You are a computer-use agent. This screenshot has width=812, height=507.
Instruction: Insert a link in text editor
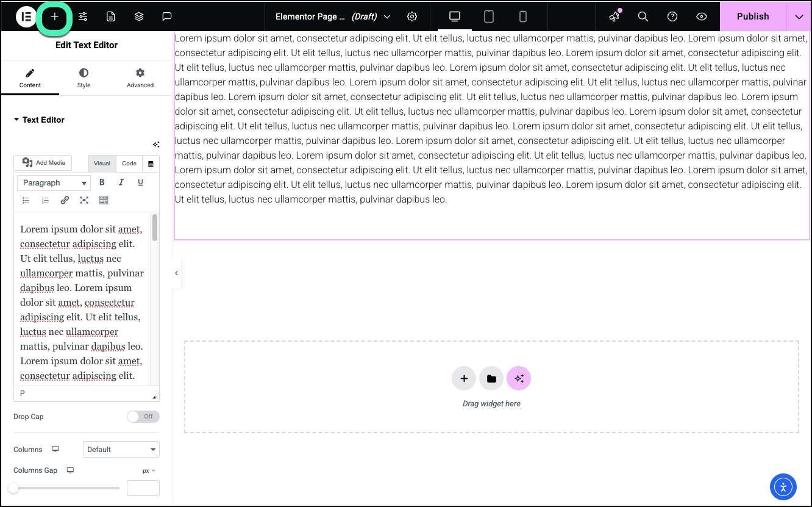click(x=65, y=200)
